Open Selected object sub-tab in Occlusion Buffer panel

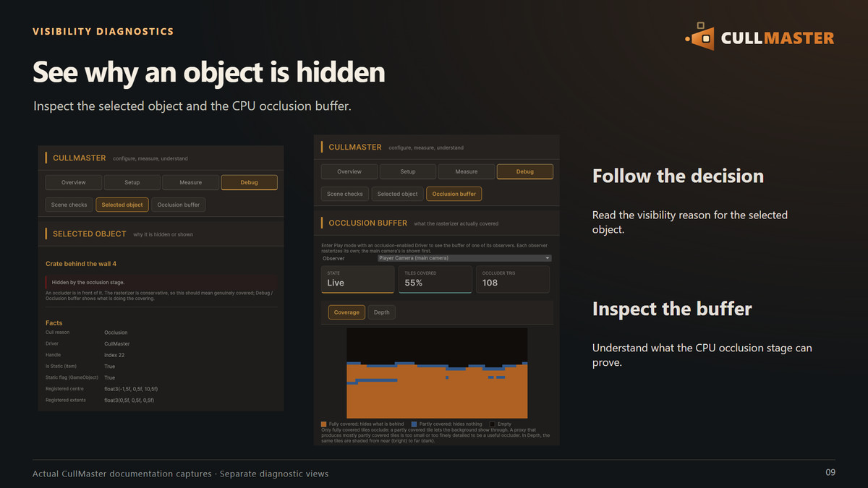click(x=398, y=194)
